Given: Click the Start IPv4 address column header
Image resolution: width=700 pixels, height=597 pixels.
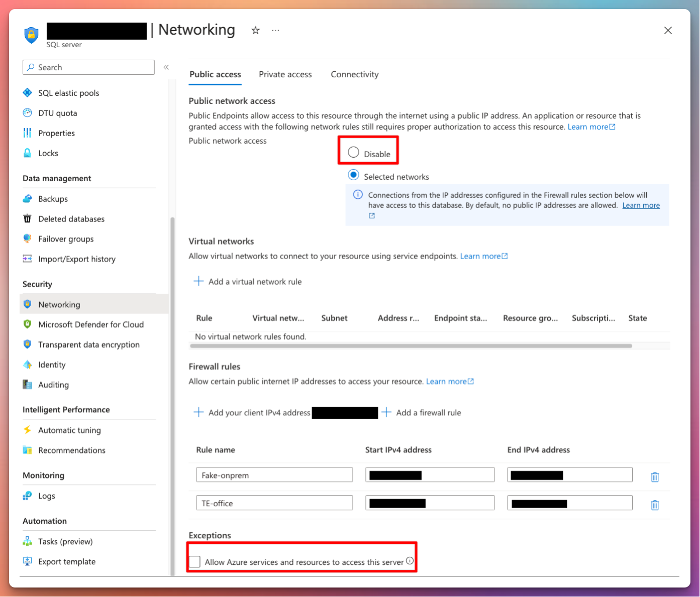Looking at the screenshot, I should click(398, 450).
